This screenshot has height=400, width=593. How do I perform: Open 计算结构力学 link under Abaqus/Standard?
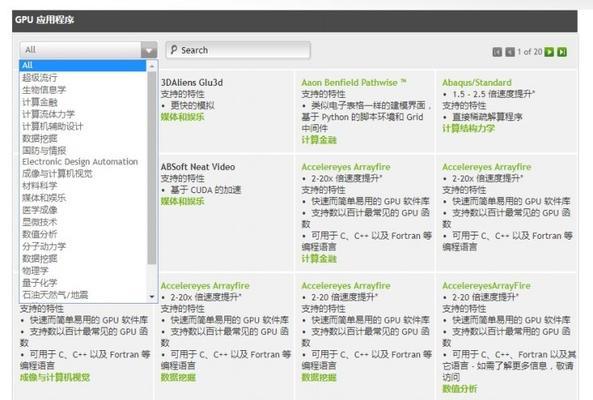tap(469, 129)
